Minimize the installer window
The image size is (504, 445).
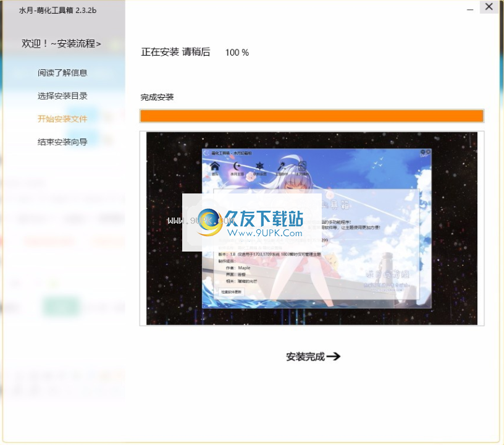pos(470,10)
